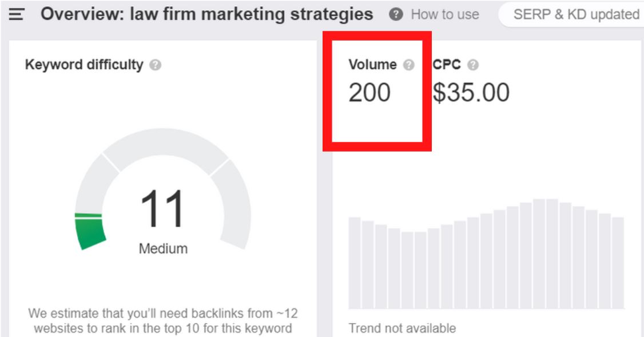Click the CPC help question-mark icon

tap(472, 65)
